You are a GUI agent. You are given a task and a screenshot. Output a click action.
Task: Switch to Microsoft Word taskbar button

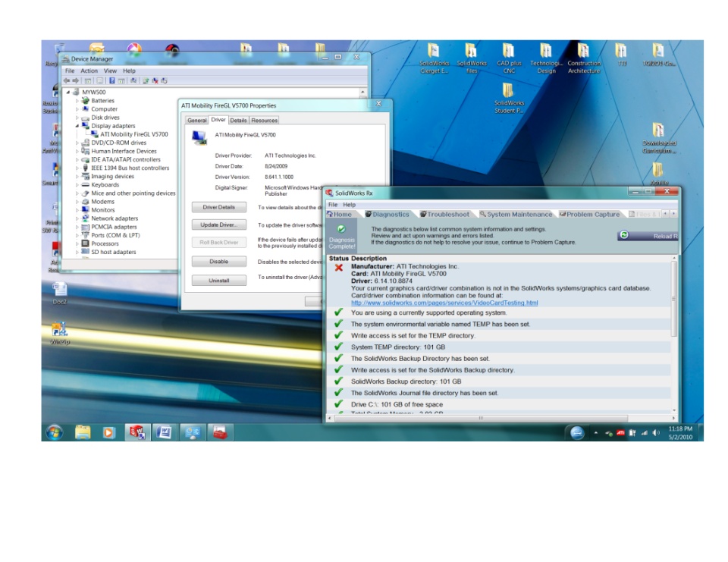(x=164, y=432)
